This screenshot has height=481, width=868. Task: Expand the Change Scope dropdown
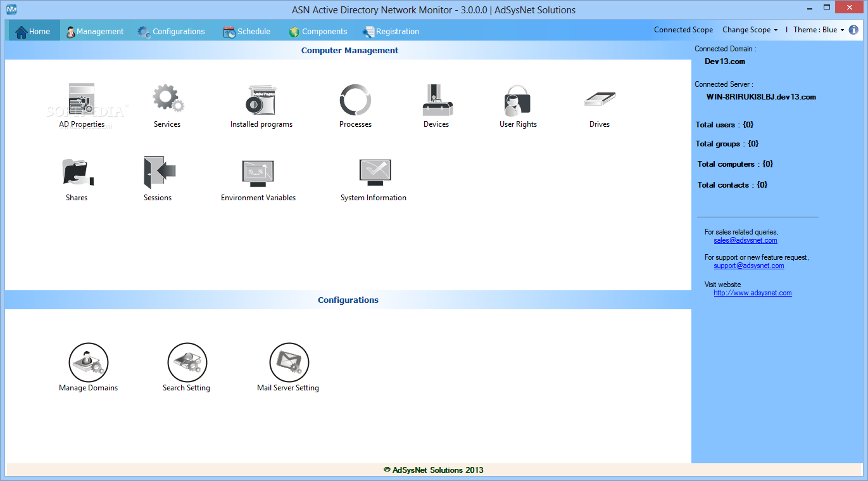pyautogui.click(x=750, y=30)
